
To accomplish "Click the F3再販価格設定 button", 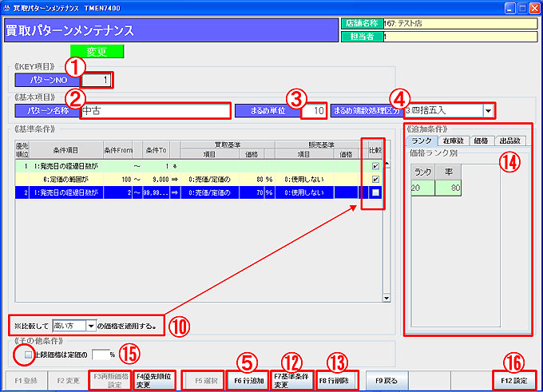I will pyautogui.click(x=110, y=381).
